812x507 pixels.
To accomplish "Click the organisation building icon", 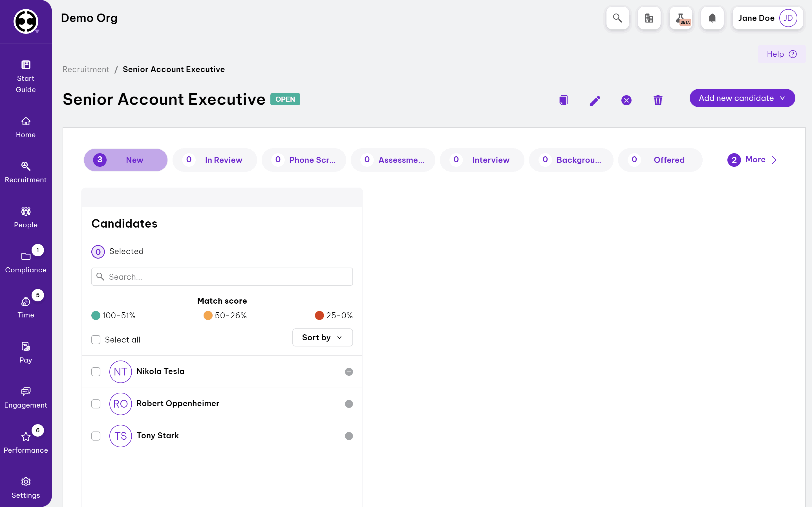I will tap(649, 18).
